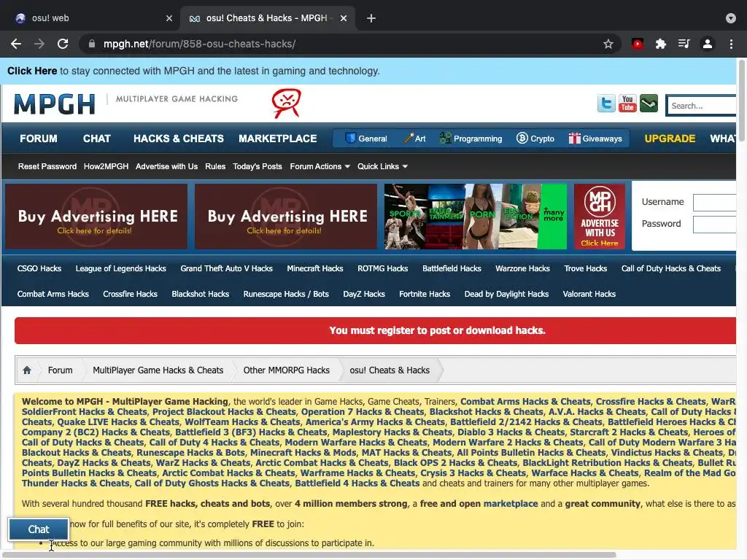The width and height of the screenshot is (747, 560).
Task: Click the marketplace link in welcome text
Action: tap(510, 504)
